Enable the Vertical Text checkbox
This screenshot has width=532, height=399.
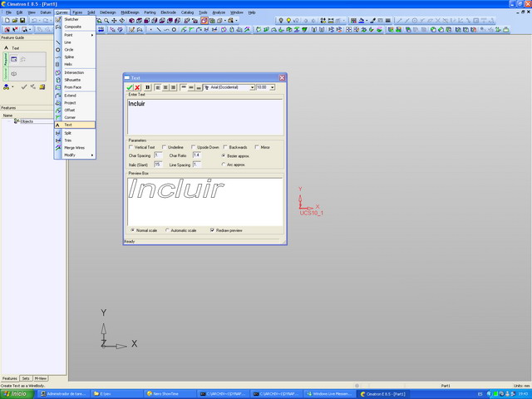[x=131, y=147]
